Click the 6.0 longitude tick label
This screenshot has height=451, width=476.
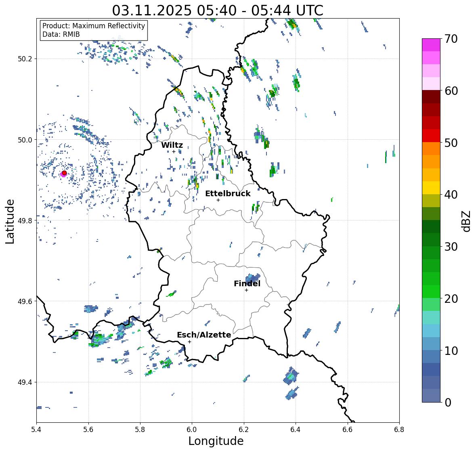[x=192, y=430]
